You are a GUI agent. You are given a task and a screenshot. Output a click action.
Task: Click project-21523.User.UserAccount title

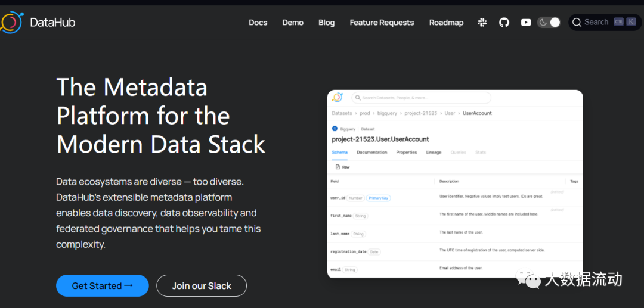tap(380, 139)
